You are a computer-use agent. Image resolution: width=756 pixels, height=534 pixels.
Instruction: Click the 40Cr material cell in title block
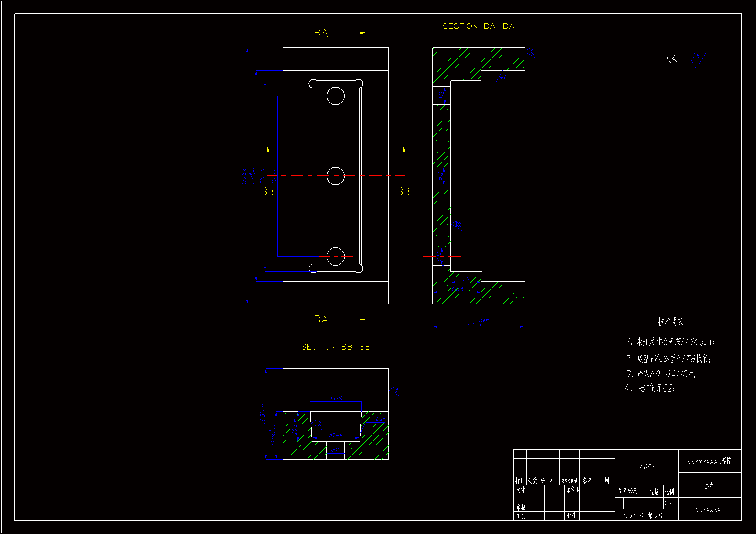[647, 467]
